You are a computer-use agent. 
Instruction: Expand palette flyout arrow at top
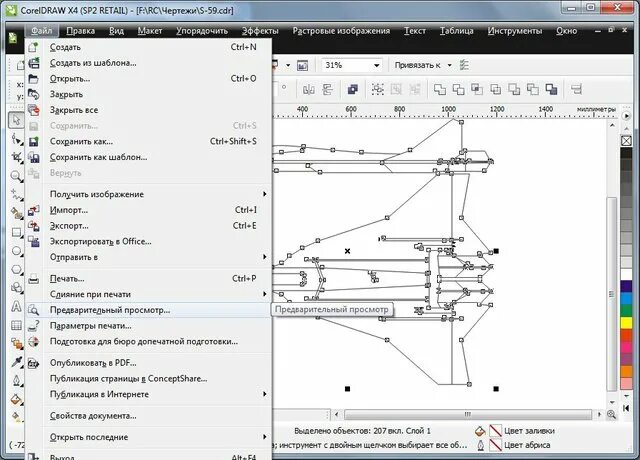pyautogui.click(x=626, y=116)
